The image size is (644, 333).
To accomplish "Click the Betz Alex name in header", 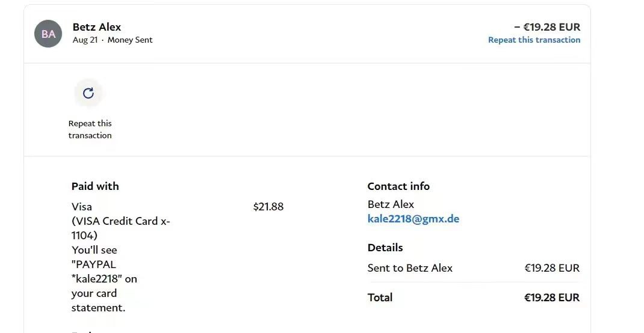I will pos(96,27).
